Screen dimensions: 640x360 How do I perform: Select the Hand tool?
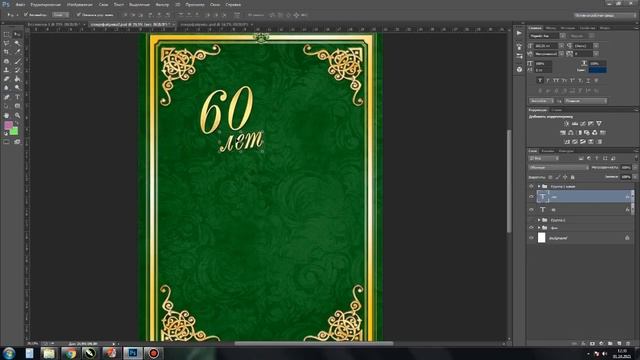coord(7,116)
